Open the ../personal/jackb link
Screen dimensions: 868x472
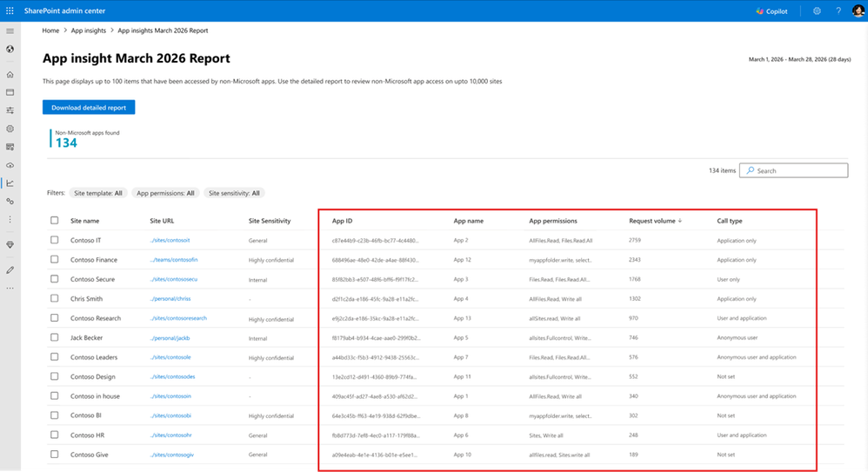coord(170,337)
